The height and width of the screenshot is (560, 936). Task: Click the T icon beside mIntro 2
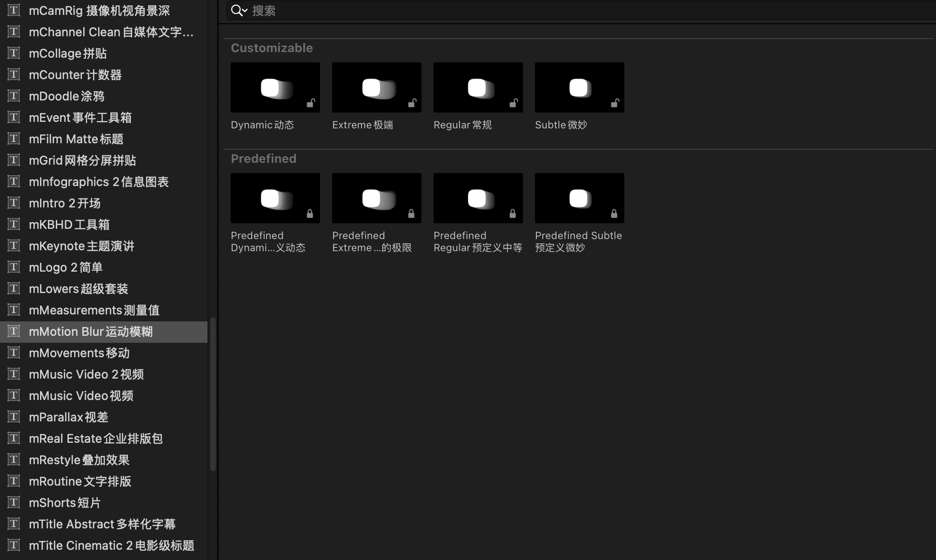click(14, 203)
